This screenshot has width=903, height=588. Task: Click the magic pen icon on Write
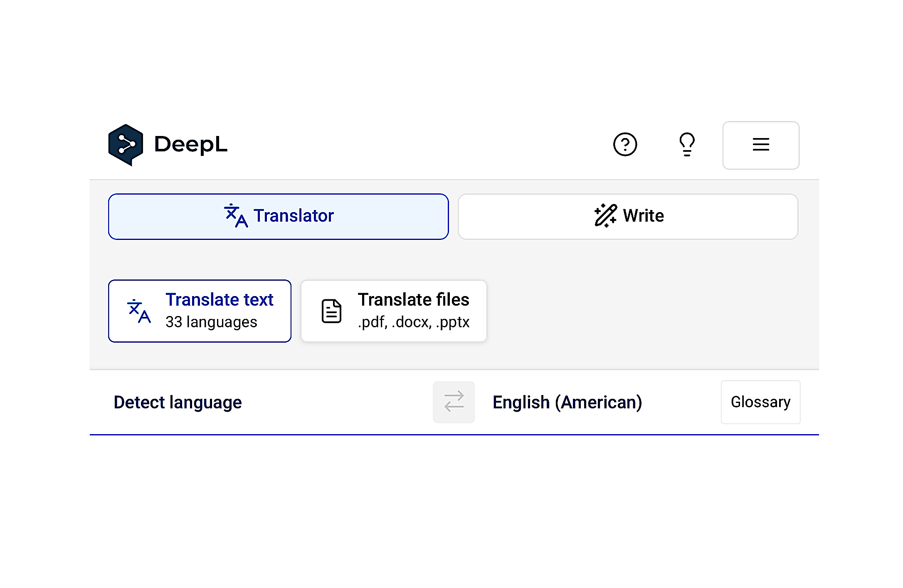(x=605, y=216)
